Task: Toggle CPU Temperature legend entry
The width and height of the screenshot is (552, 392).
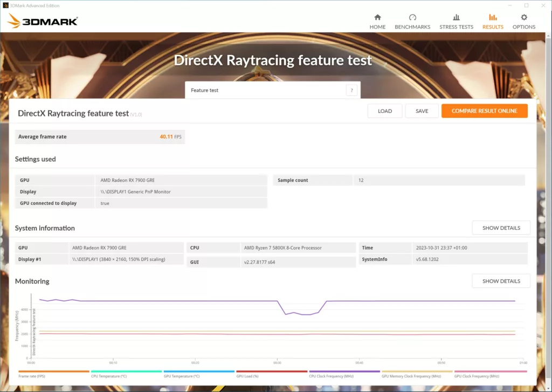Action: pyautogui.click(x=126, y=374)
